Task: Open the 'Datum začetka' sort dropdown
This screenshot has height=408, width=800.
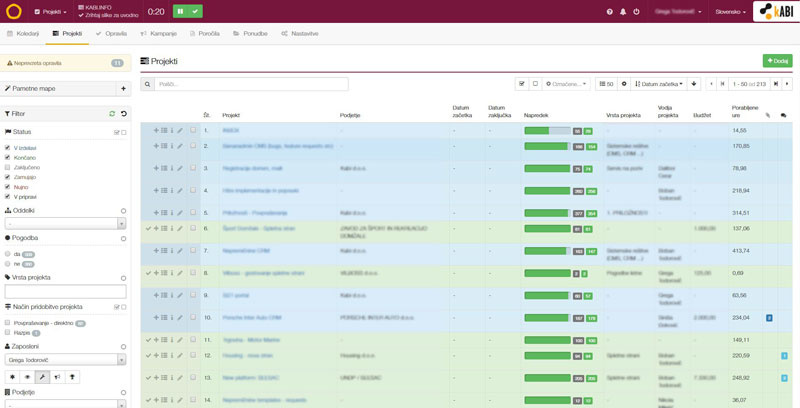Action: point(659,84)
